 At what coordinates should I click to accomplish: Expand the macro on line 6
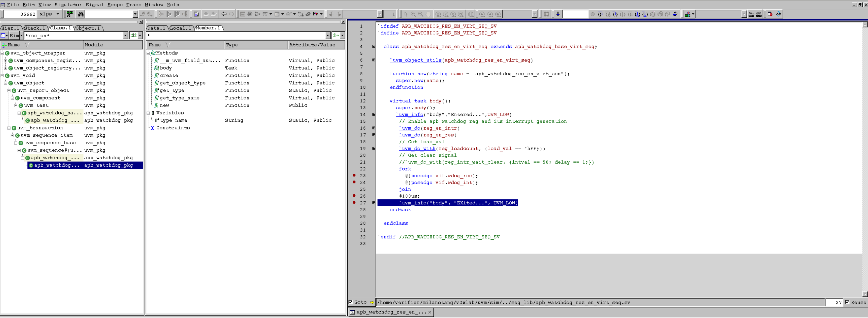coord(374,60)
